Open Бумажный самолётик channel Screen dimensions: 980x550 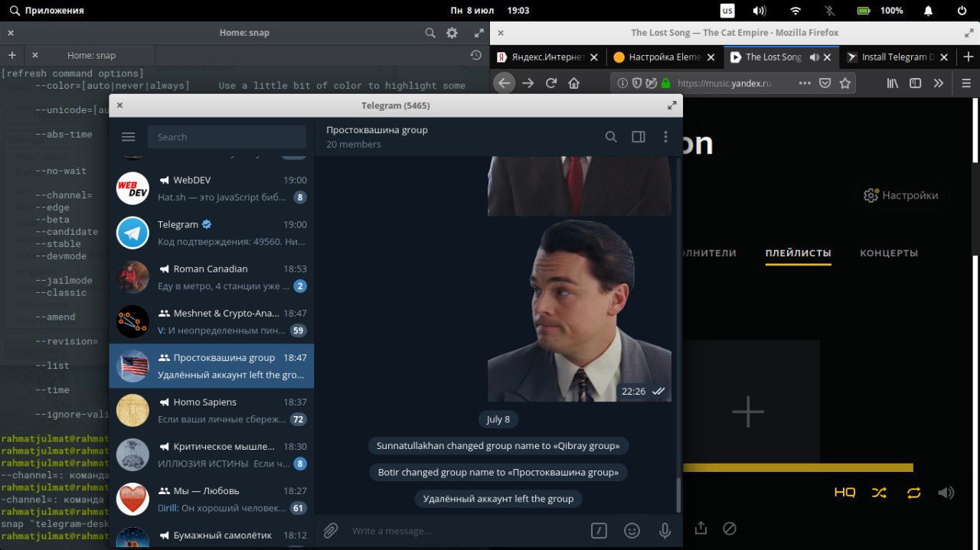[211, 535]
